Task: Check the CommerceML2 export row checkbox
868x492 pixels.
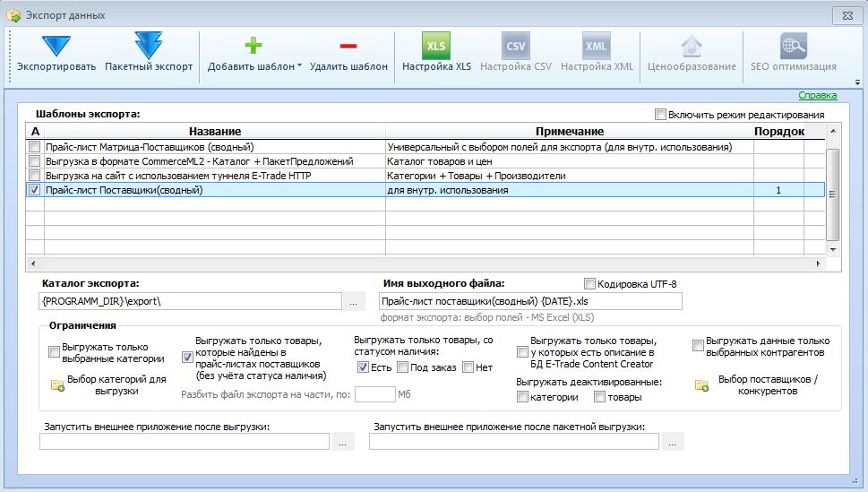Action: (x=34, y=161)
